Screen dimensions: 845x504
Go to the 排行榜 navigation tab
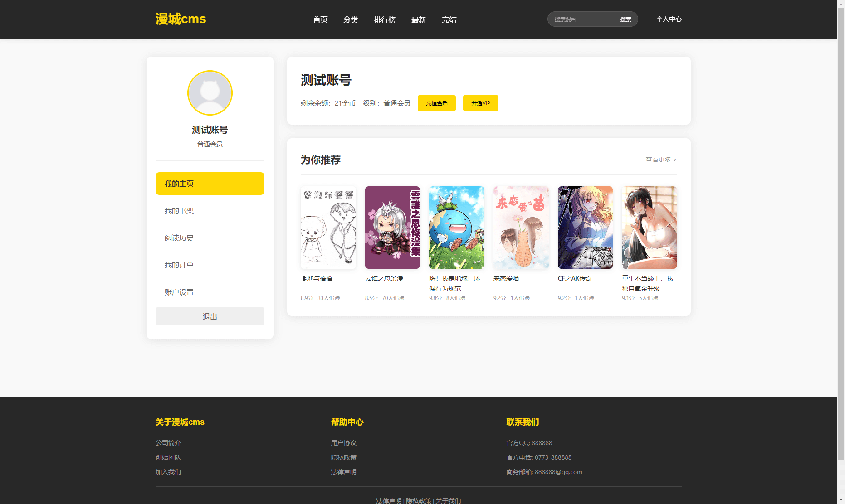point(385,19)
